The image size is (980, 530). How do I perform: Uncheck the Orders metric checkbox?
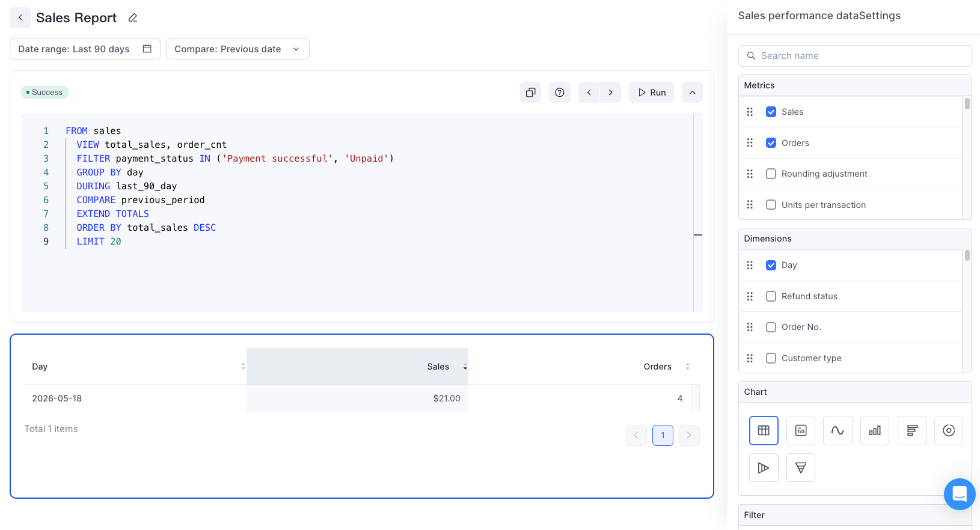tap(771, 143)
